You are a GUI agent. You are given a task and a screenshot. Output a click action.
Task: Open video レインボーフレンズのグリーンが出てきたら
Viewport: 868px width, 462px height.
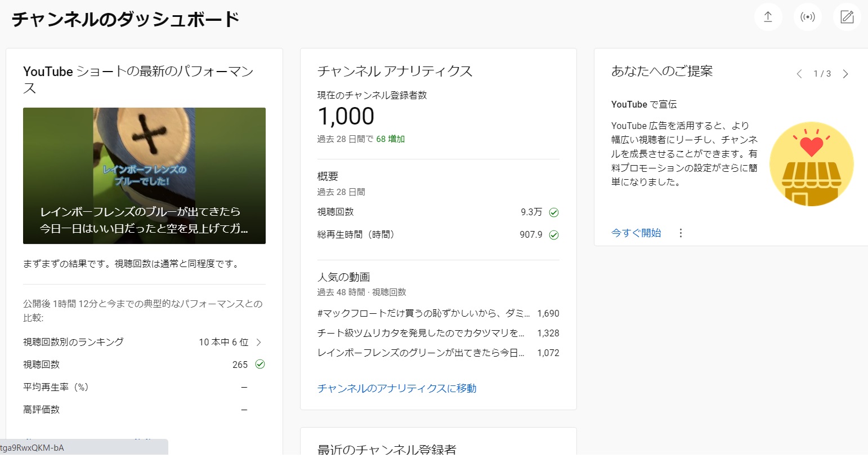coord(421,353)
